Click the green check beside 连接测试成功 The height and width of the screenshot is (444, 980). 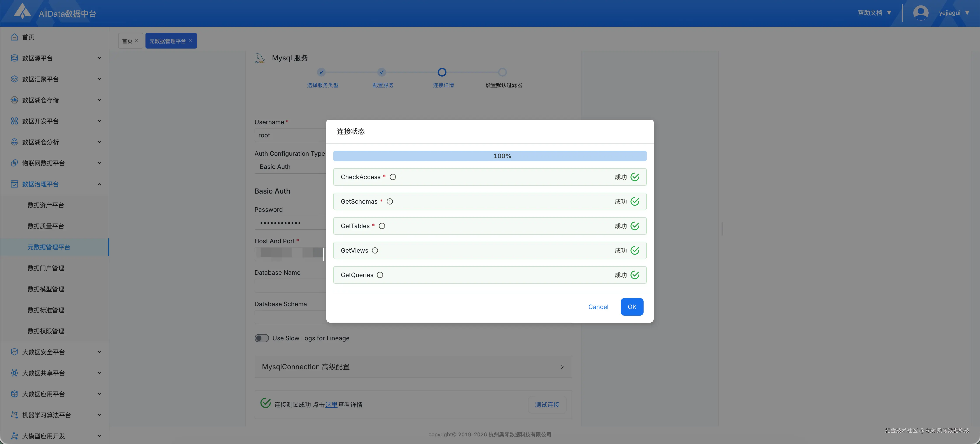[266, 403]
